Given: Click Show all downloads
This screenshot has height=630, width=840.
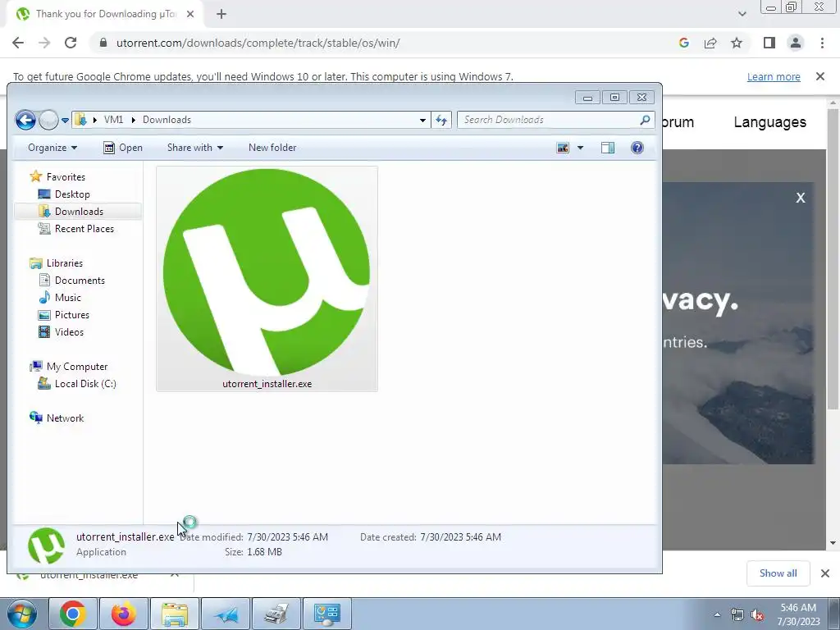Looking at the screenshot, I should [778, 573].
